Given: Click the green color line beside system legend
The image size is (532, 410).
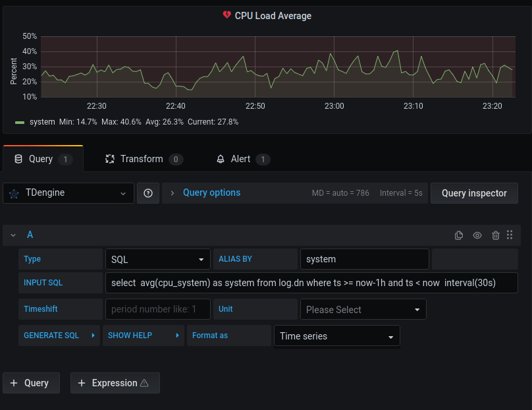Looking at the screenshot, I should tap(20, 122).
